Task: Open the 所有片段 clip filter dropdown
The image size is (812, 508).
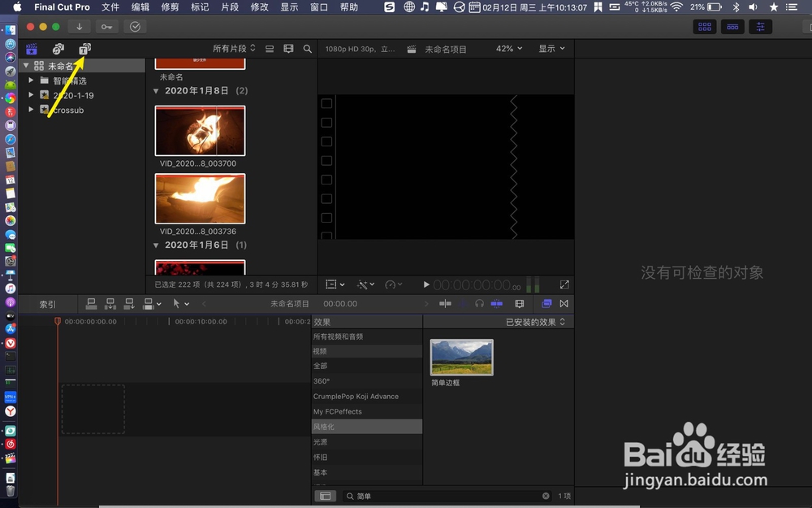Action: click(234, 48)
